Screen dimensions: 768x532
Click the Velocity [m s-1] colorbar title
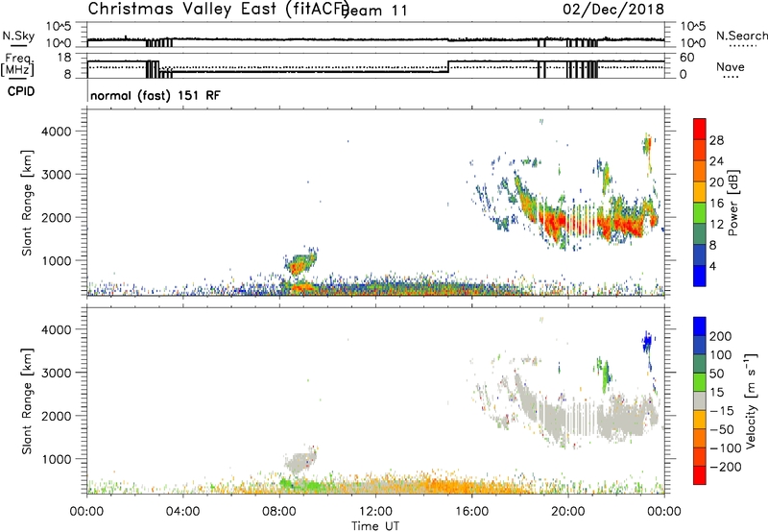pos(750,400)
